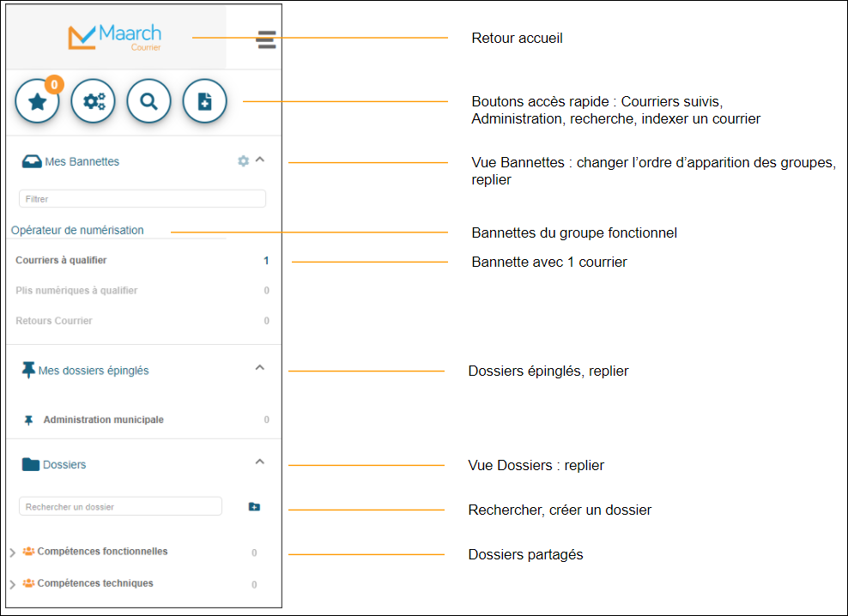Open Mes Bannettes group order settings gear

243,160
